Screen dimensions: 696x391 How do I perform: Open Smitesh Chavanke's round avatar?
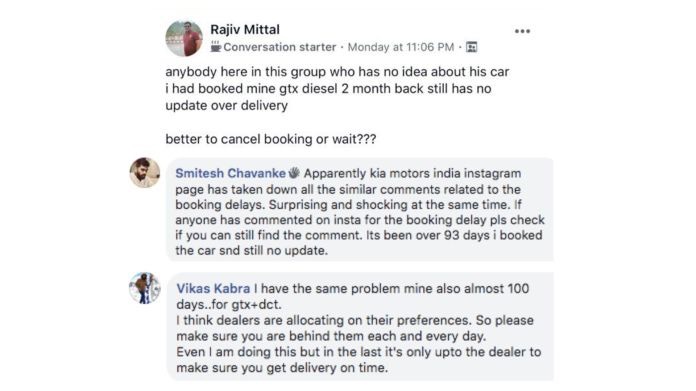pos(145,173)
